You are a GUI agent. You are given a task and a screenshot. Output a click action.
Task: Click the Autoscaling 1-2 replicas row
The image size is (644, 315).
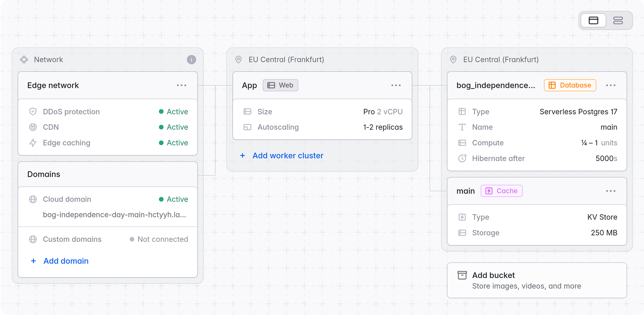(322, 127)
